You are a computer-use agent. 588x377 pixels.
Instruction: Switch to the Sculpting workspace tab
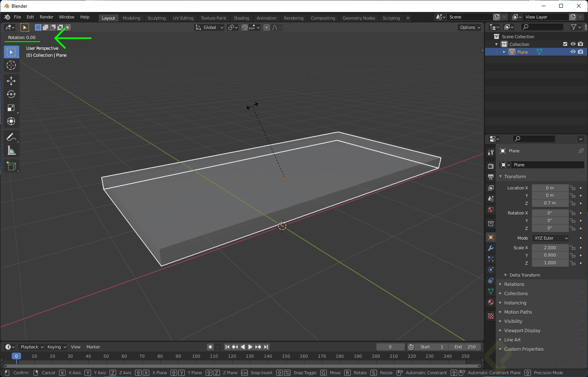click(156, 18)
